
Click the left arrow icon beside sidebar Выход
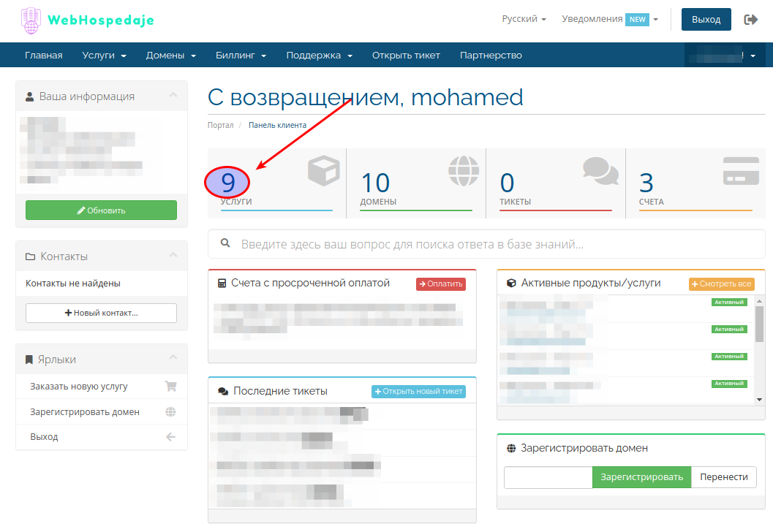[x=170, y=437]
